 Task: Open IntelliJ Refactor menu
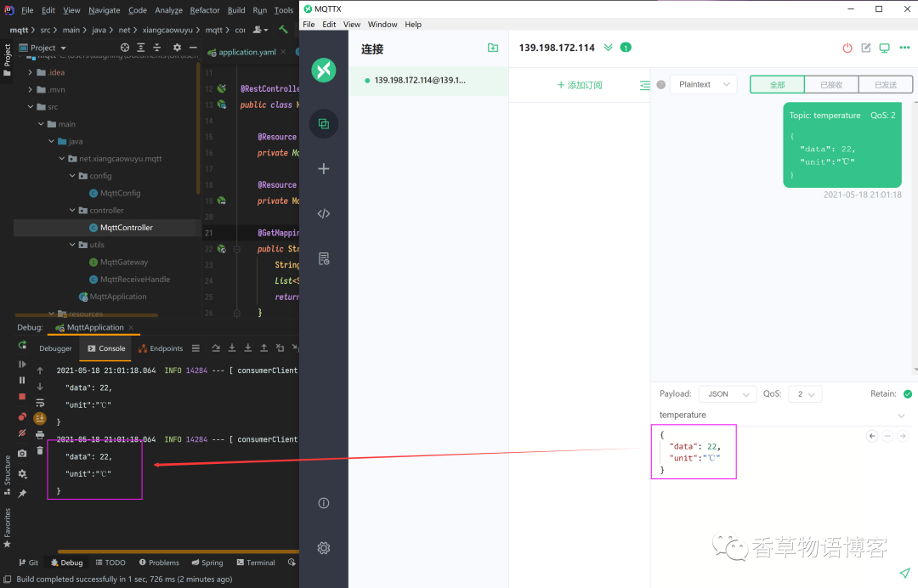205,10
